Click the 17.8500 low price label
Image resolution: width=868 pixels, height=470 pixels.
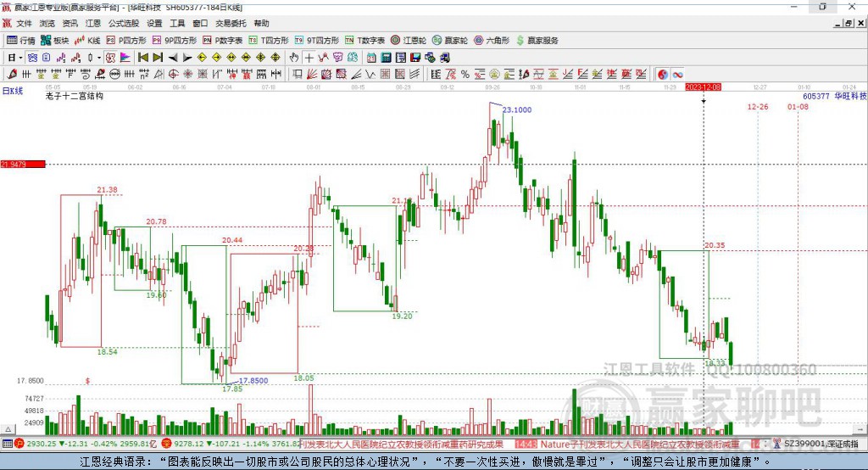coord(253,380)
